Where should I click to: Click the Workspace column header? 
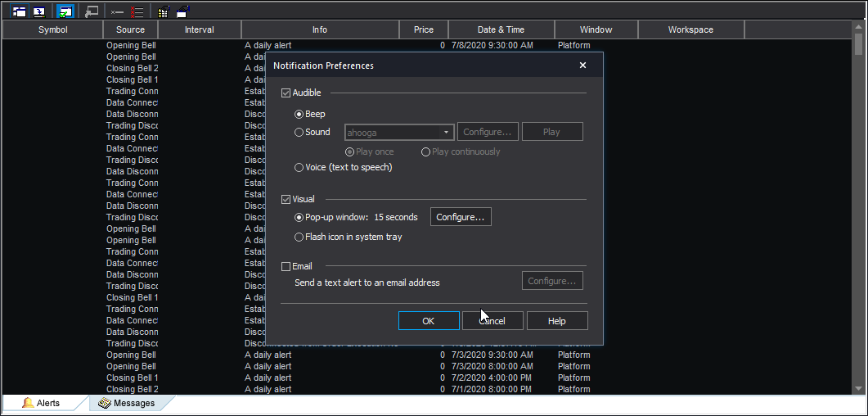coord(690,30)
